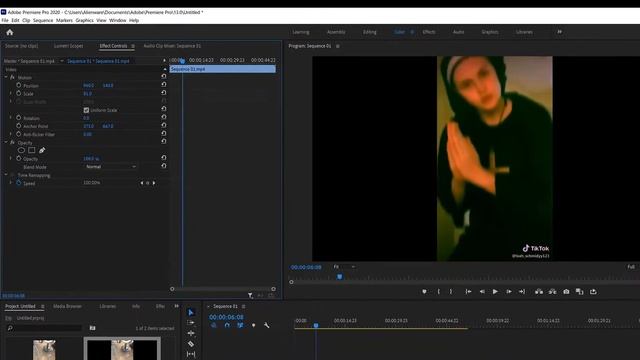640x360 pixels.
Task: Toggle the Motion fx effect
Action: [12, 77]
